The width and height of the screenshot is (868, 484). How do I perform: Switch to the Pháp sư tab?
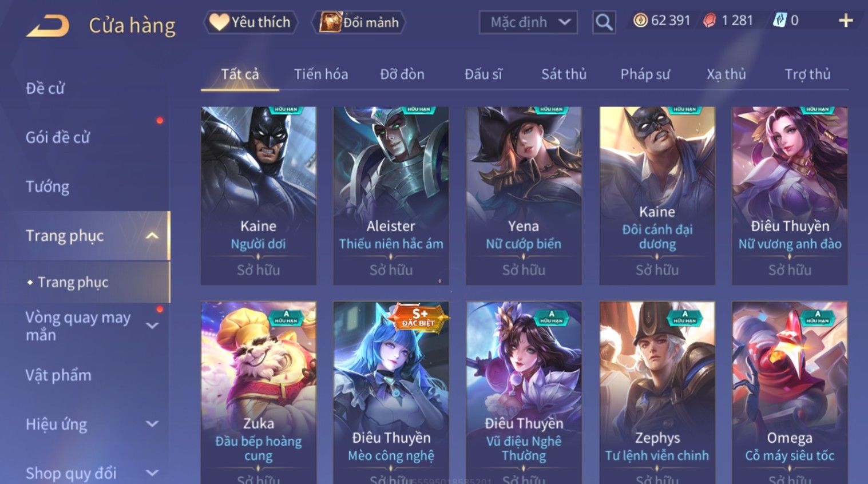[x=645, y=74]
